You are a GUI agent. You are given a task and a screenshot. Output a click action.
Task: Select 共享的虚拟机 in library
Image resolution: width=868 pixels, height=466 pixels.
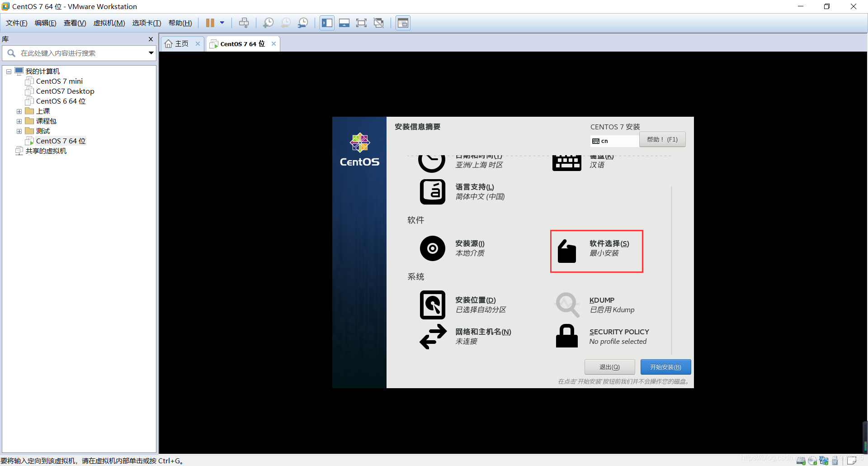pyautogui.click(x=46, y=151)
